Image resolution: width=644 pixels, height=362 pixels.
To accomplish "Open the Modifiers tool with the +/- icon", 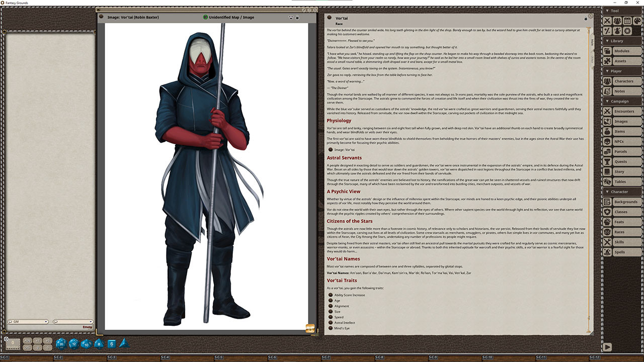I will click(606, 31).
